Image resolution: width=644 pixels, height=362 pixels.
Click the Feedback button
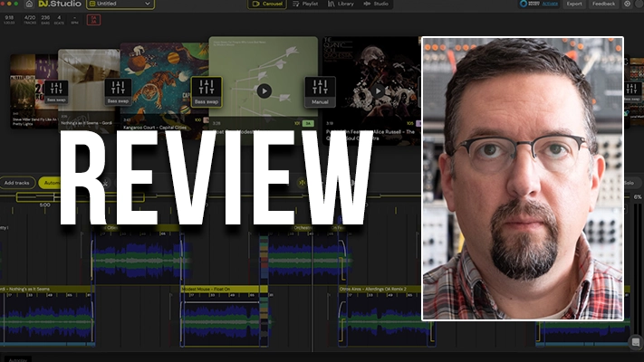603,5
